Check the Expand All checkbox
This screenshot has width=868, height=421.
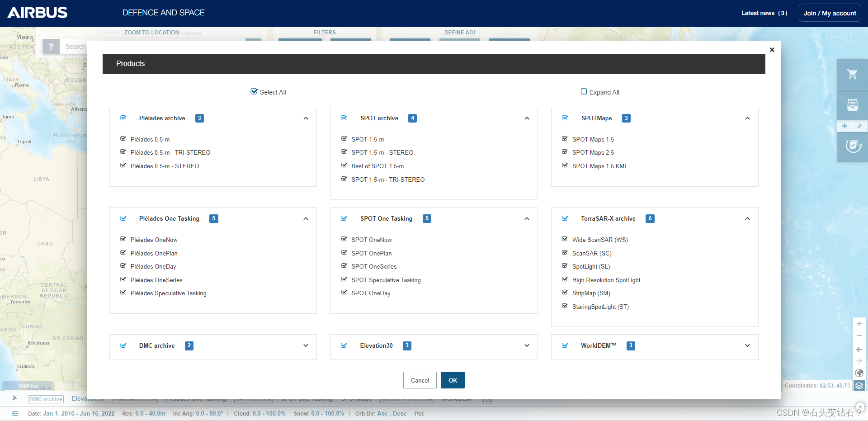coord(584,91)
